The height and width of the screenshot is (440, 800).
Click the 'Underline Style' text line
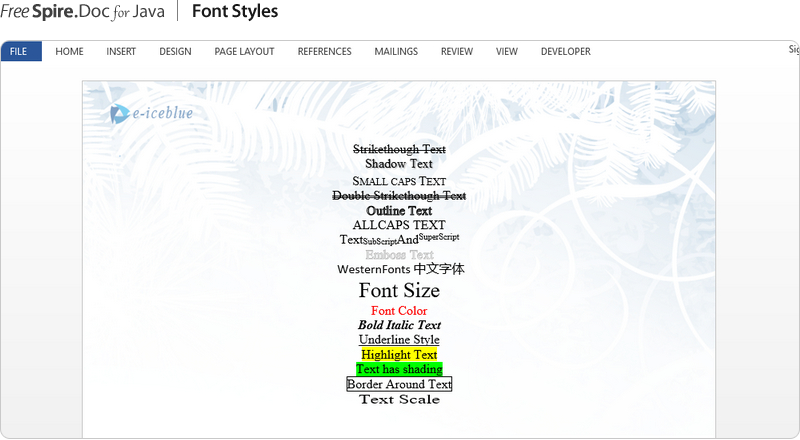point(399,340)
